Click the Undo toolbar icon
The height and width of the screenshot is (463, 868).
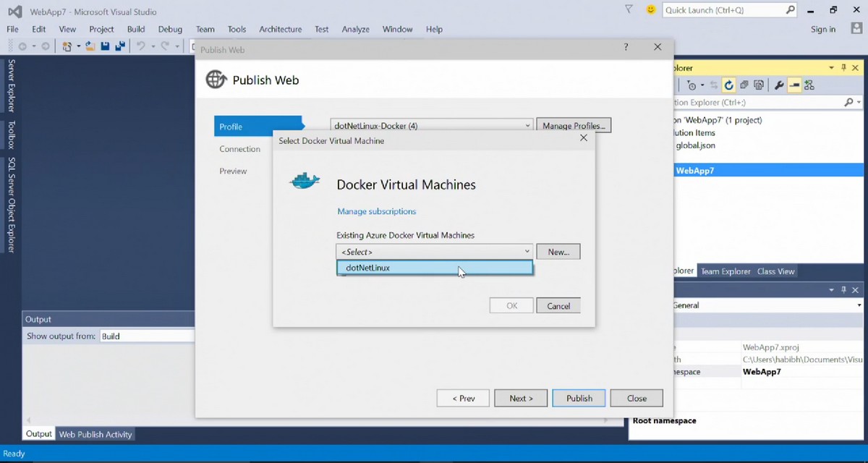pos(141,46)
